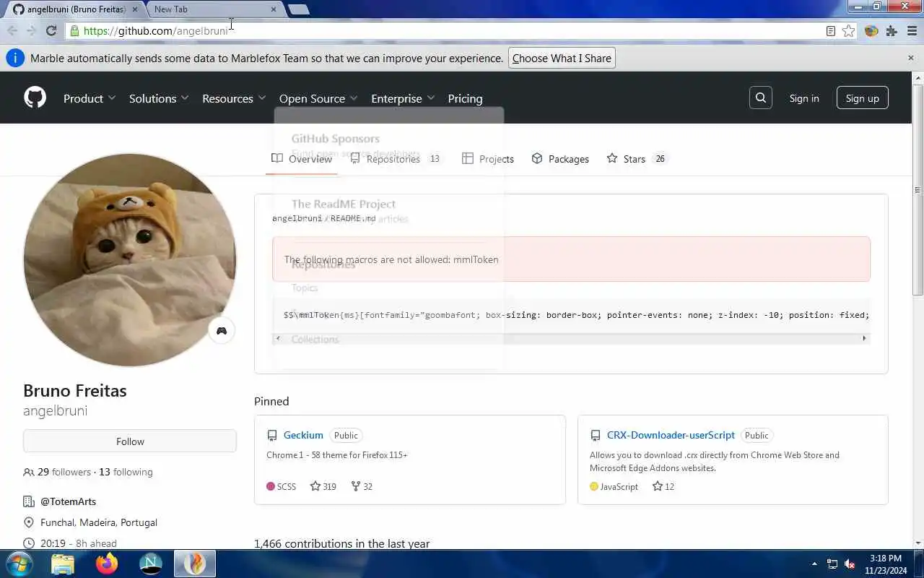Close the angelbruni browser tab

click(134, 9)
